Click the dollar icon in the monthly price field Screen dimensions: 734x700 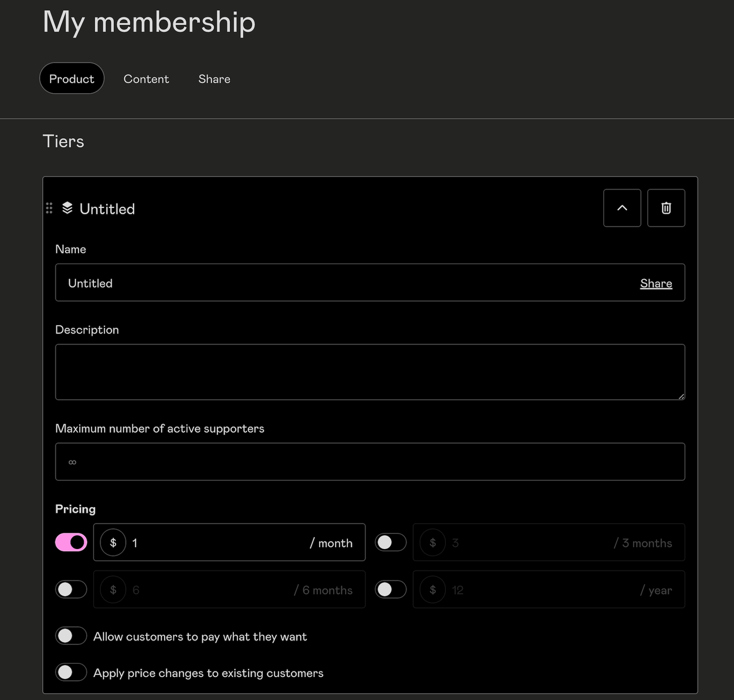coord(113,543)
